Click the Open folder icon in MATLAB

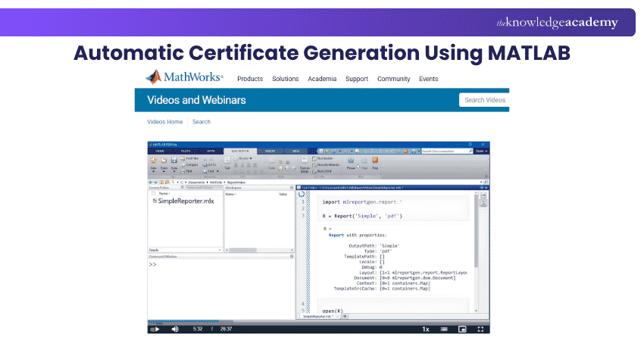[x=164, y=160]
